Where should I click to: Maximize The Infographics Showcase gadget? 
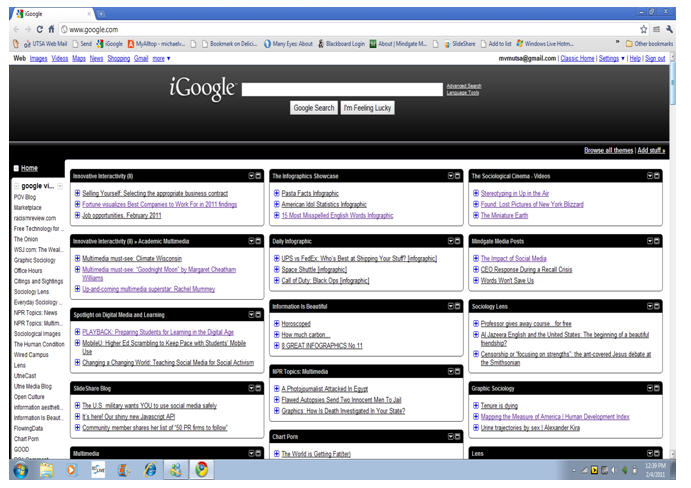pyautogui.click(x=457, y=176)
